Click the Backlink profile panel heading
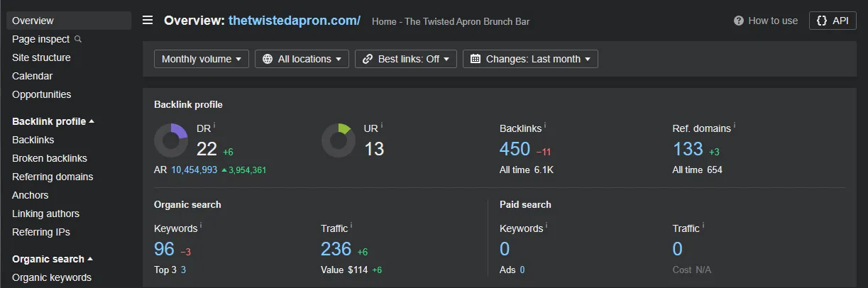The image size is (868, 288). click(188, 104)
